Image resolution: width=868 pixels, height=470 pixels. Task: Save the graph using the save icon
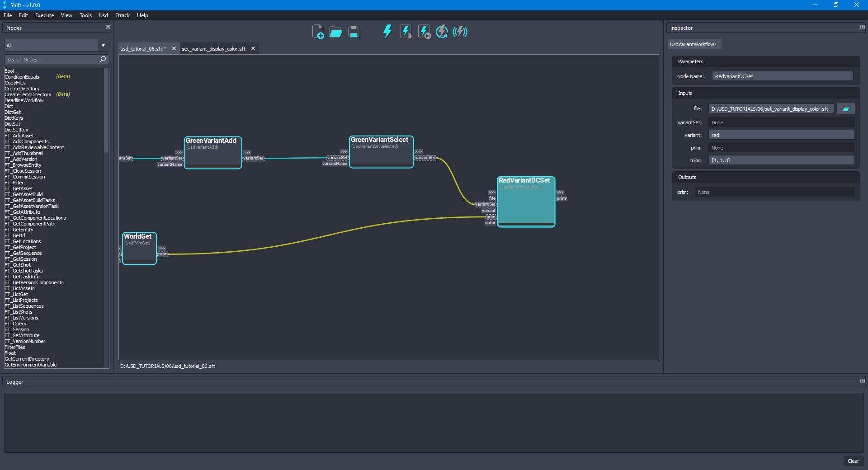click(353, 32)
